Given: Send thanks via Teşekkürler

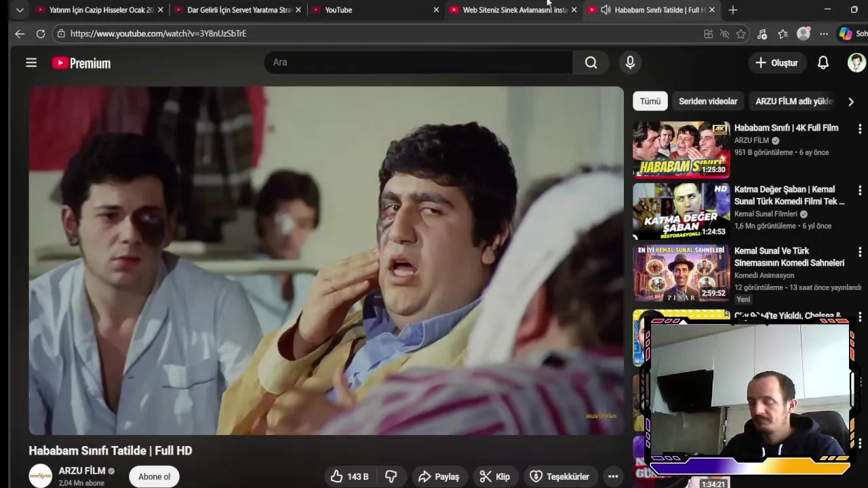Looking at the screenshot, I should [559, 476].
